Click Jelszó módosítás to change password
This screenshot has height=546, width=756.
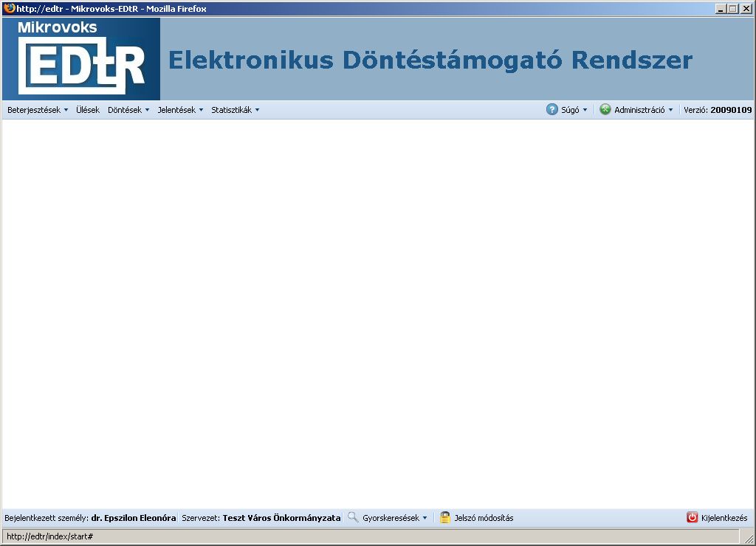[484, 518]
